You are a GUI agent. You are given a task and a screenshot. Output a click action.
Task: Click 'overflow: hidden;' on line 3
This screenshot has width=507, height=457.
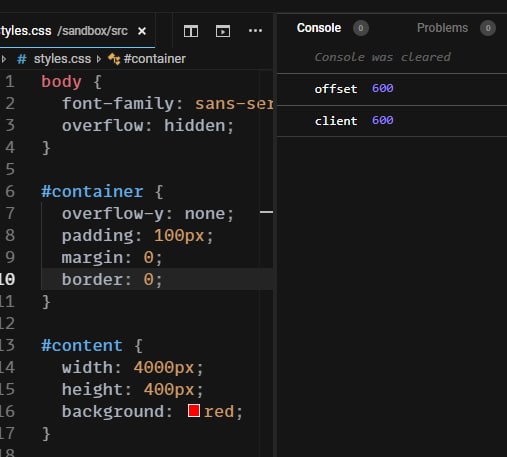(x=148, y=126)
